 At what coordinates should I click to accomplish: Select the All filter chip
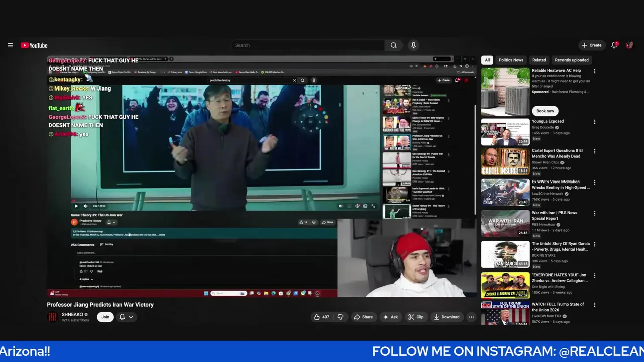point(487,60)
